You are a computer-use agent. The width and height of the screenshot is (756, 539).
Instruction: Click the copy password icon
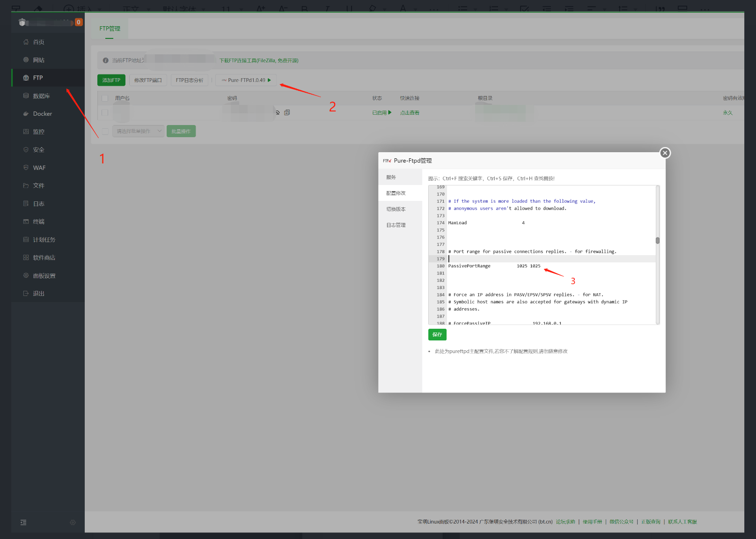click(287, 112)
